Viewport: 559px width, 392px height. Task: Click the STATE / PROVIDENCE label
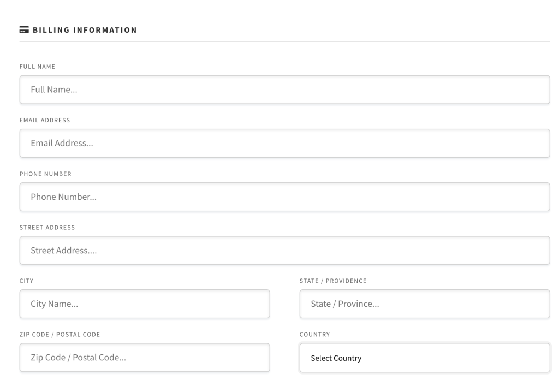click(x=333, y=281)
